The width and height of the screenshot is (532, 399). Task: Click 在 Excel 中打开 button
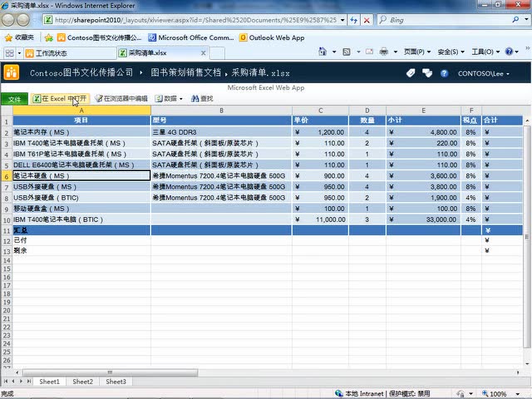(x=60, y=99)
